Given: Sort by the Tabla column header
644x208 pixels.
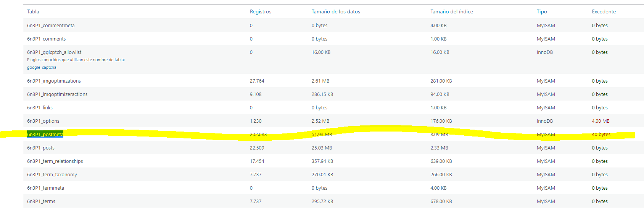Looking at the screenshot, I should tap(33, 11).
